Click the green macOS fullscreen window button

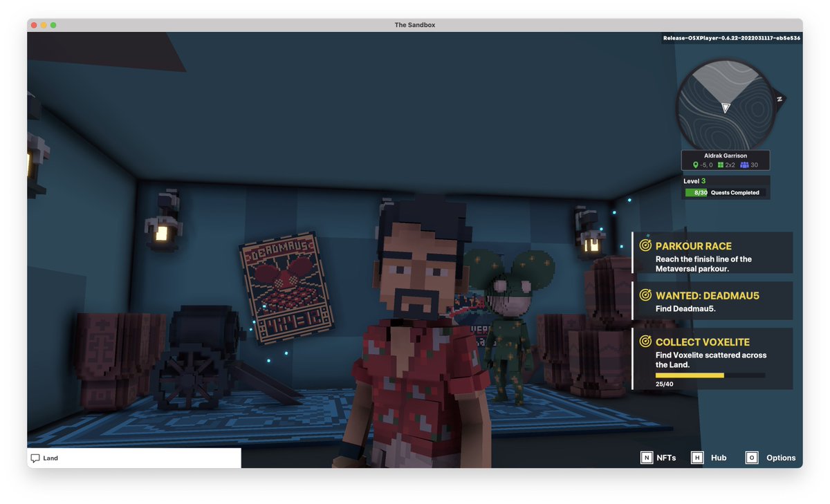pos(53,25)
